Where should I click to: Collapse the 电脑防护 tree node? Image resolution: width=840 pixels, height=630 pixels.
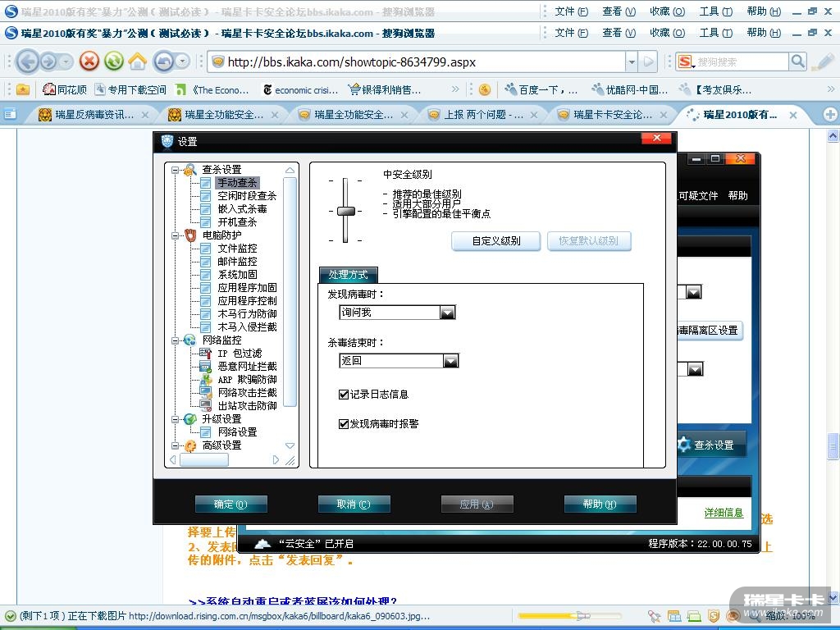[176, 235]
